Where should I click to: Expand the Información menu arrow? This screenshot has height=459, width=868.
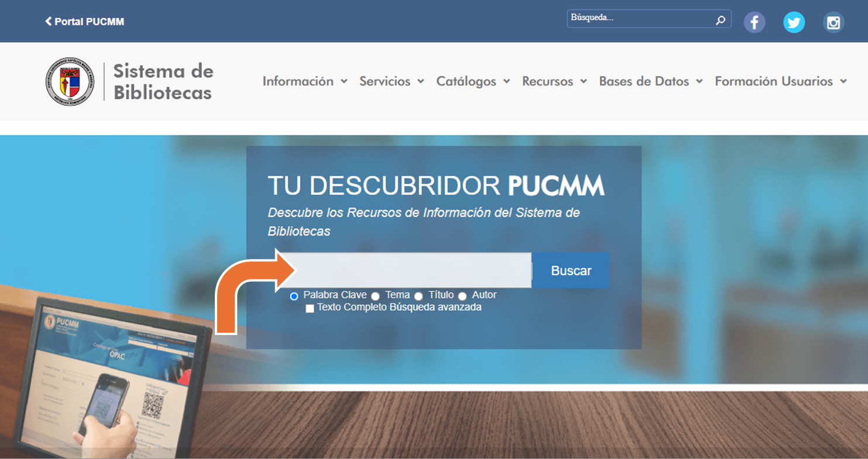point(344,81)
